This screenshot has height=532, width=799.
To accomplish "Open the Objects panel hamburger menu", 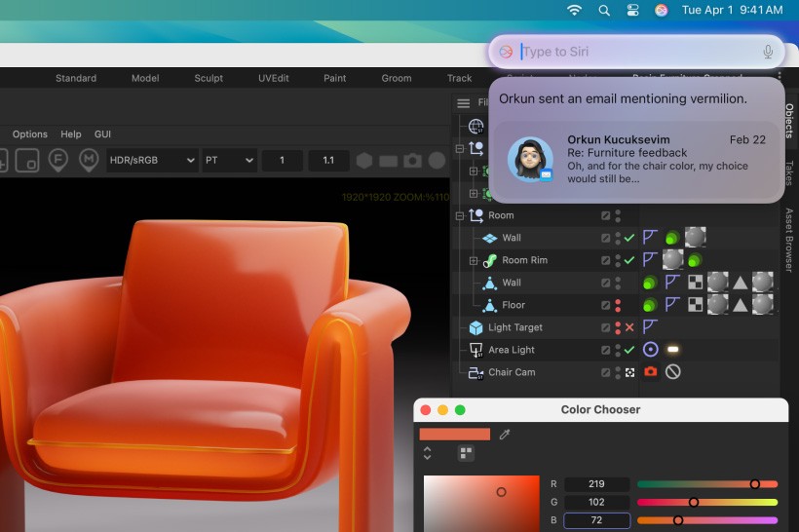I will (x=464, y=102).
